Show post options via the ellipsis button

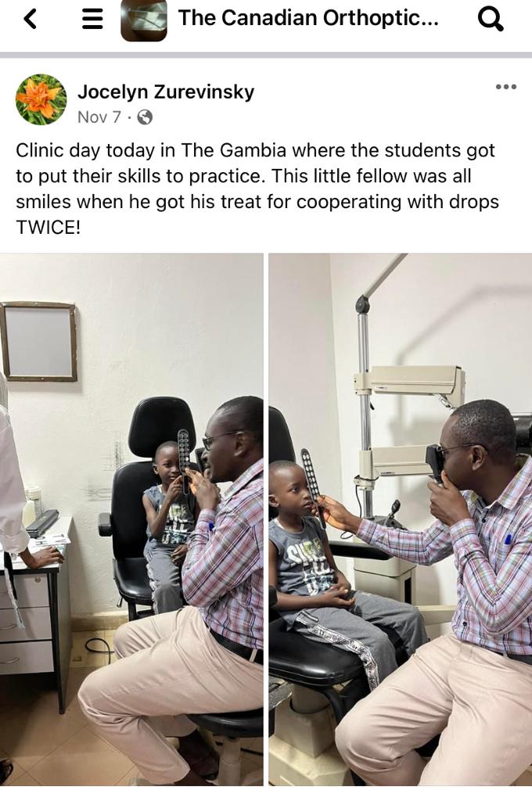(x=506, y=87)
